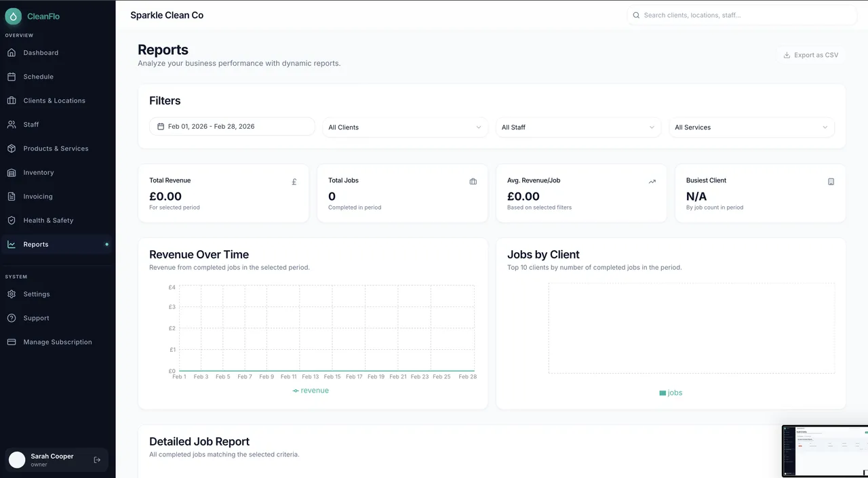Open the All Staff filter dropdown
The height and width of the screenshot is (478, 868).
pos(578,127)
